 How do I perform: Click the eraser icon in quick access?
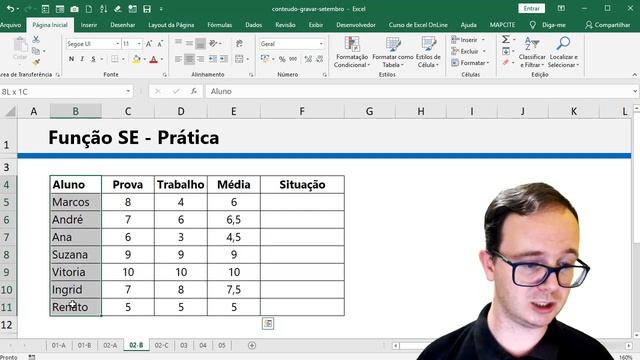(x=118, y=9)
